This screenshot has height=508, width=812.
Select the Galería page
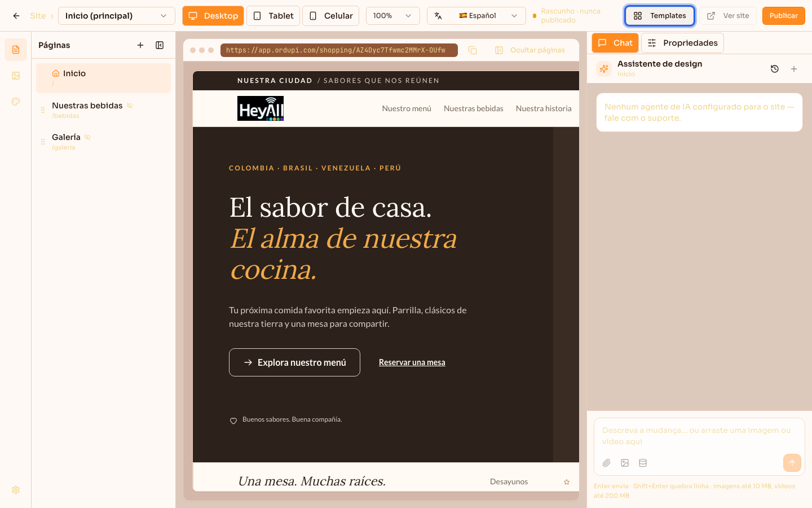[x=104, y=141]
